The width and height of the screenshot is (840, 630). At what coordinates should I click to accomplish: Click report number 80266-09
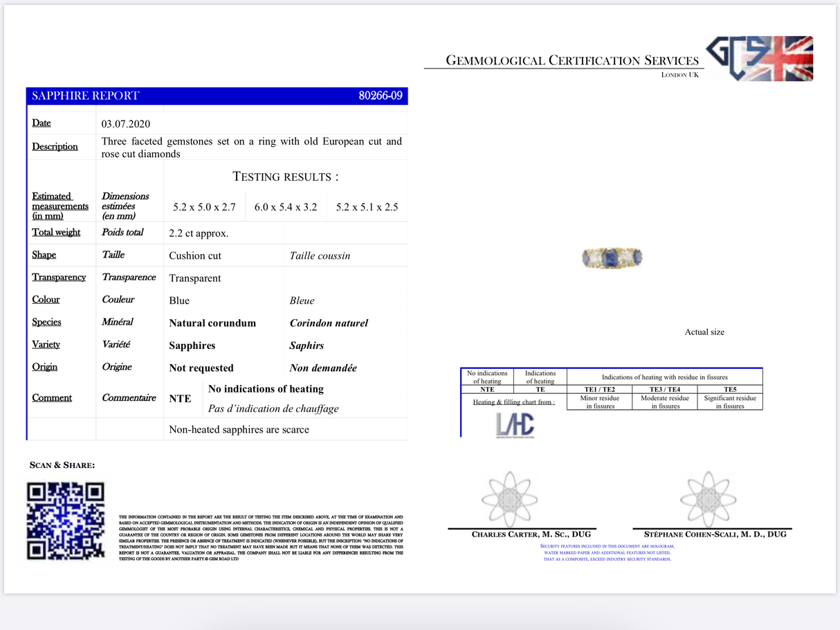(x=380, y=96)
